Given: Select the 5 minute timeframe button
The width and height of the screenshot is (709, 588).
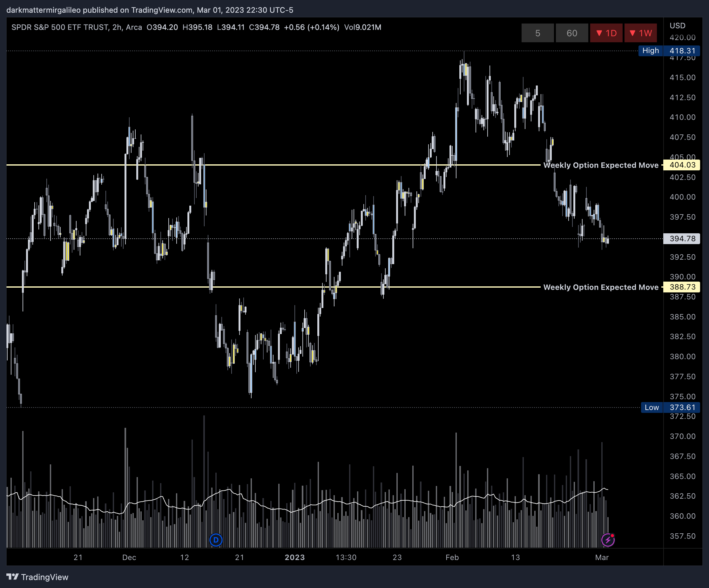Looking at the screenshot, I should pos(537,33).
